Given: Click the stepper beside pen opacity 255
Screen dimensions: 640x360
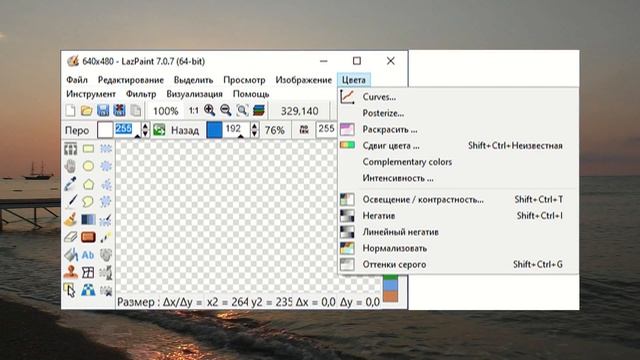Looking at the screenshot, I should 145,130.
